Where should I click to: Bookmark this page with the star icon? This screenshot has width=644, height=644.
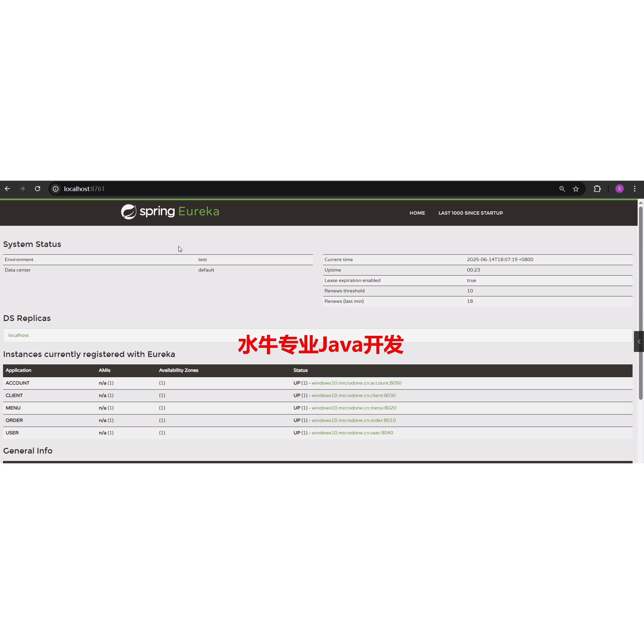tap(576, 189)
